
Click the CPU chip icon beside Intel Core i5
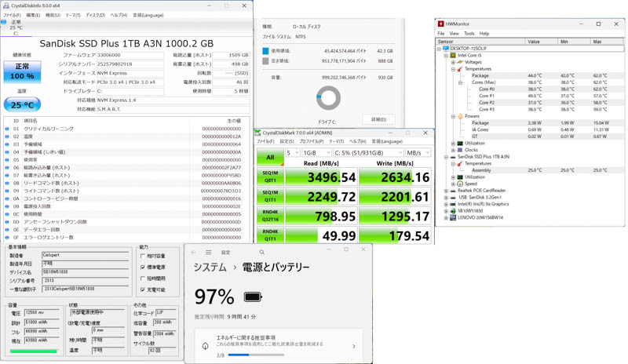click(453, 55)
